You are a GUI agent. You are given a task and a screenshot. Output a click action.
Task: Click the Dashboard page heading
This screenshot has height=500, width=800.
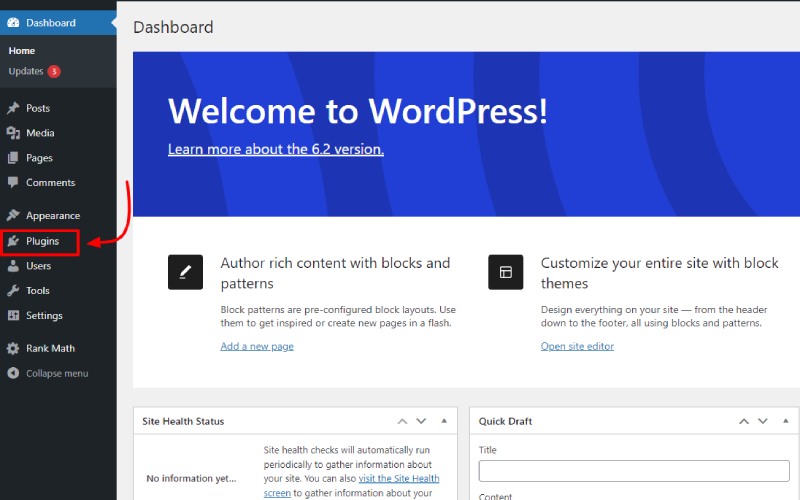coord(173,27)
